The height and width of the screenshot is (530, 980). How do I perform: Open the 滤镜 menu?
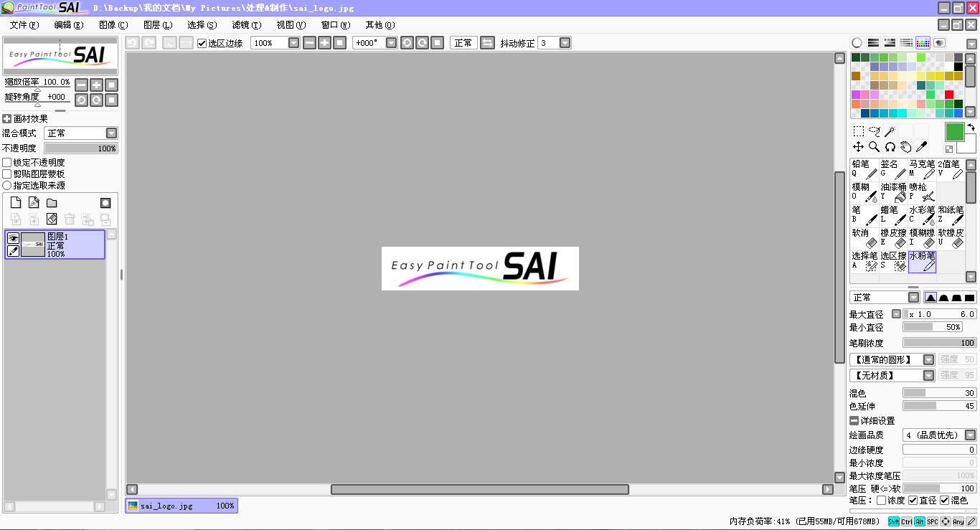(x=246, y=25)
